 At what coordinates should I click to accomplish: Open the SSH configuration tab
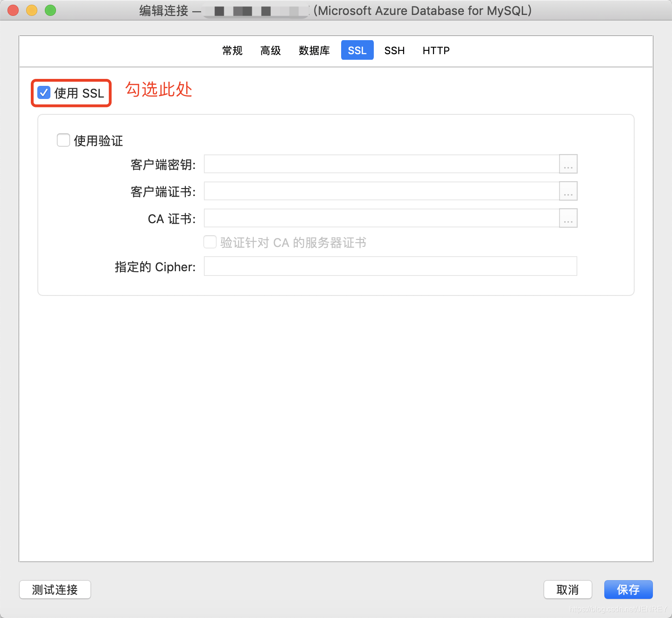click(394, 50)
